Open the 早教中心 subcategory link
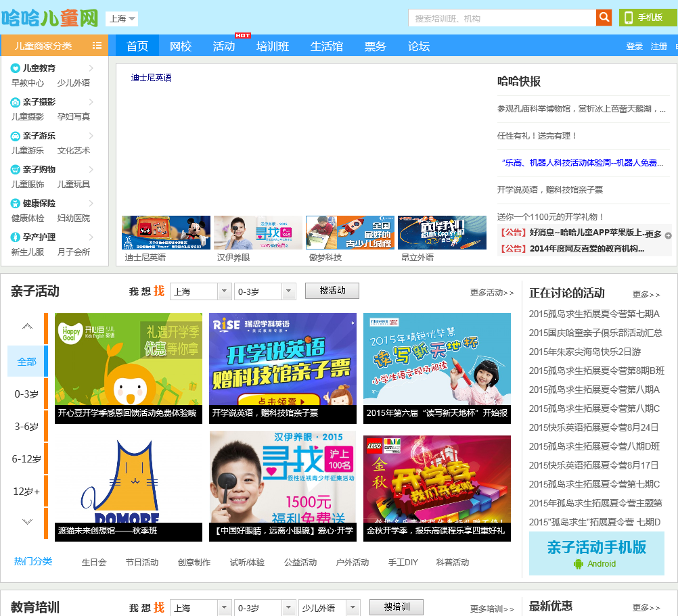678x616 pixels. pyautogui.click(x=27, y=82)
